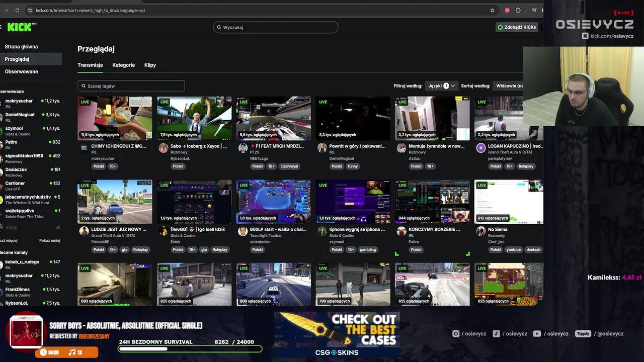Open the 600LP start Teamfight Tactics thumbnail
The image size is (644, 362).
274,202
